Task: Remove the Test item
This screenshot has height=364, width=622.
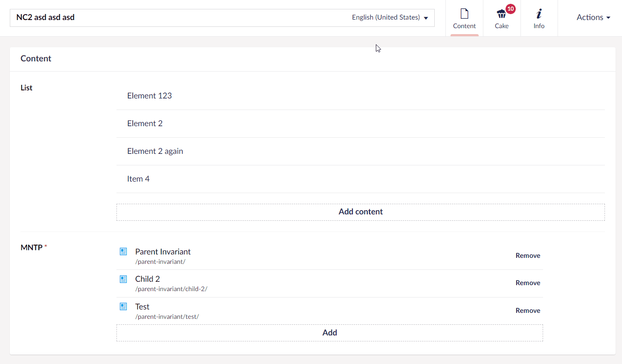Action: tap(528, 310)
